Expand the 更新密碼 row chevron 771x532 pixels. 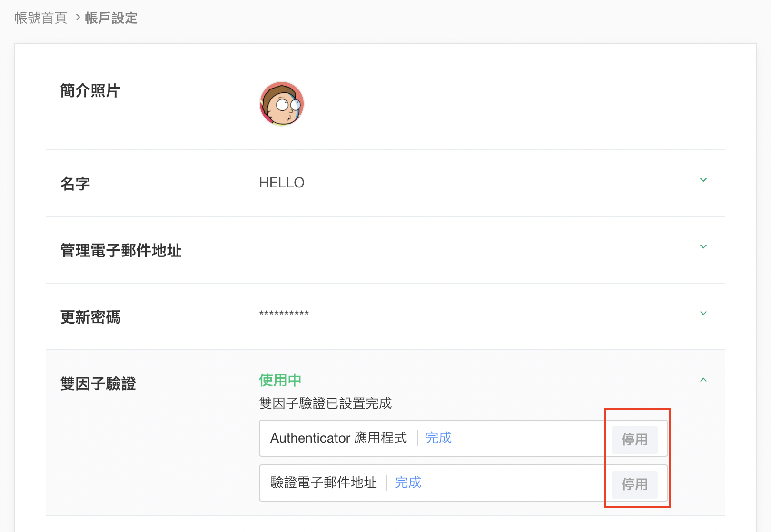coord(703,314)
